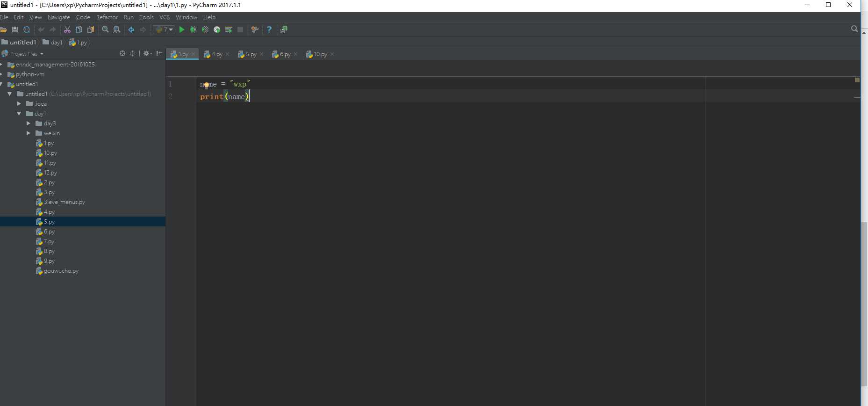Open the Code menu

(x=83, y=17)
